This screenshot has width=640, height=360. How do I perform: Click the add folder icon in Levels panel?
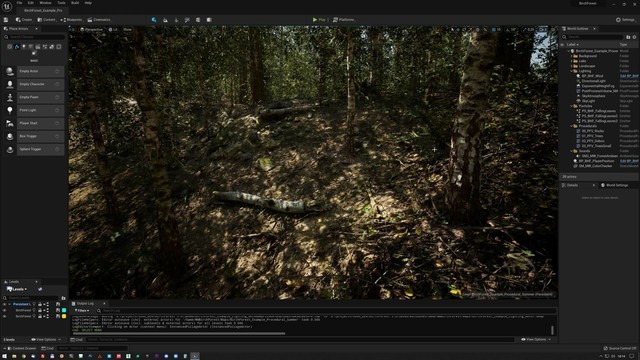63,298
